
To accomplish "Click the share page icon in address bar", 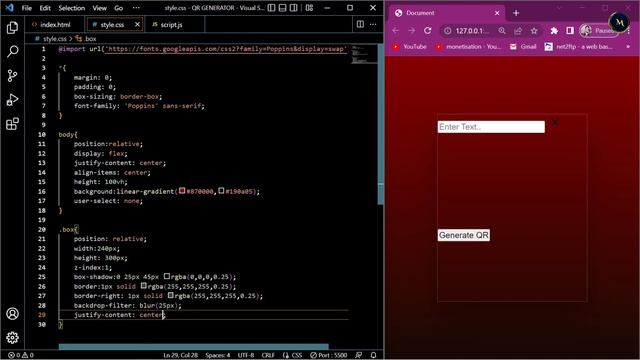I will (x=518, y=31).
